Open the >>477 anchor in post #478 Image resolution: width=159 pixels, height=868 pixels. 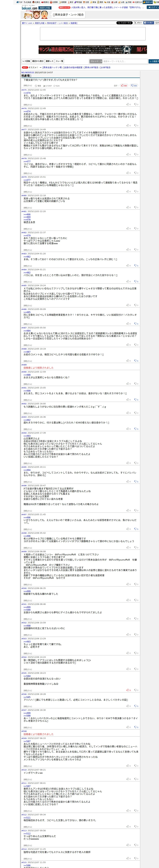(x=27, y=161)
